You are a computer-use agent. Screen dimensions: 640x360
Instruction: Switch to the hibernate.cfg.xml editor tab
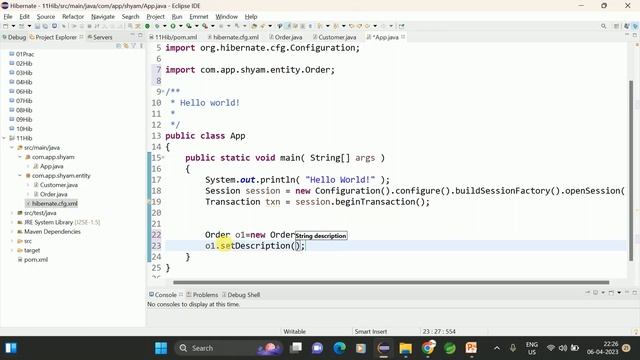pos(233,37)
